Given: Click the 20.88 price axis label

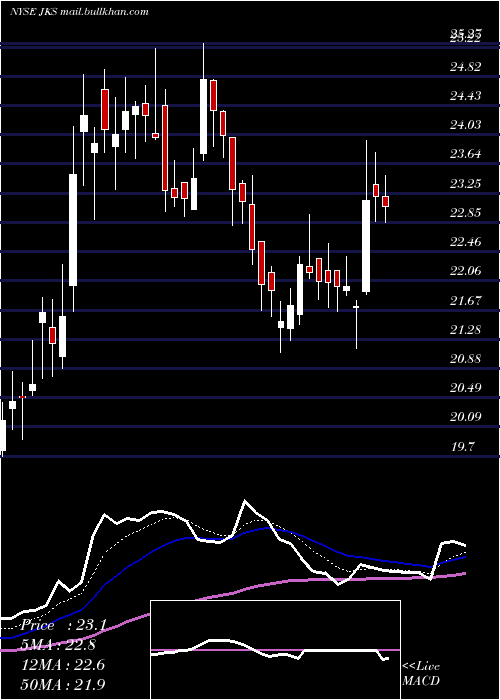Looking at the screenshot, I should click(x=466, y=359).
